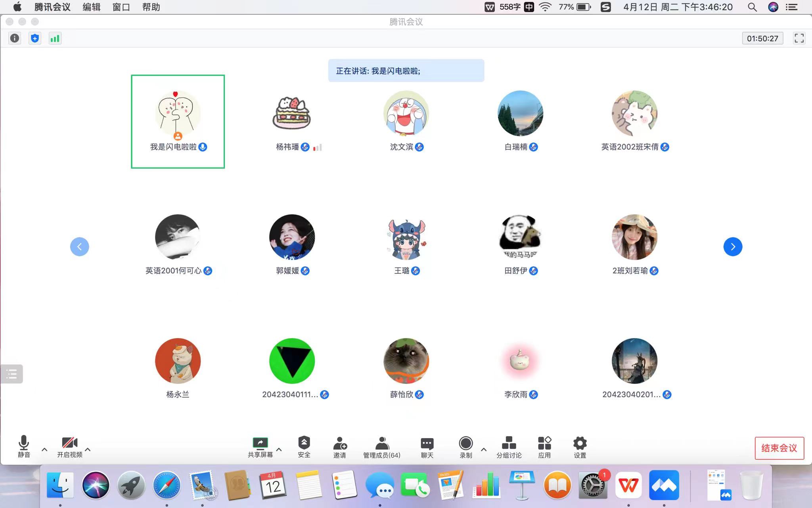Click the blue security shield icon

click(x=35, y=38)
